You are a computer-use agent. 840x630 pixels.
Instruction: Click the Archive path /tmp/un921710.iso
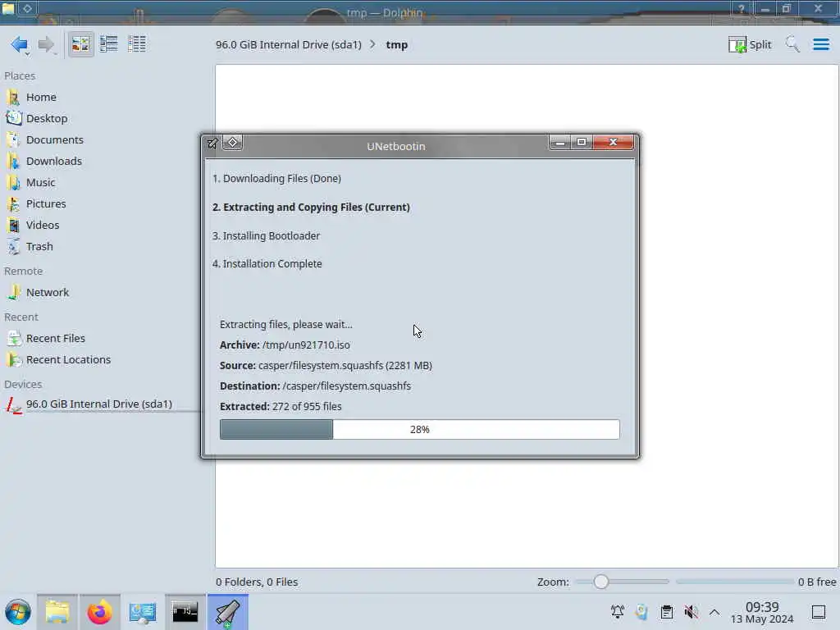tap(306, 345)
